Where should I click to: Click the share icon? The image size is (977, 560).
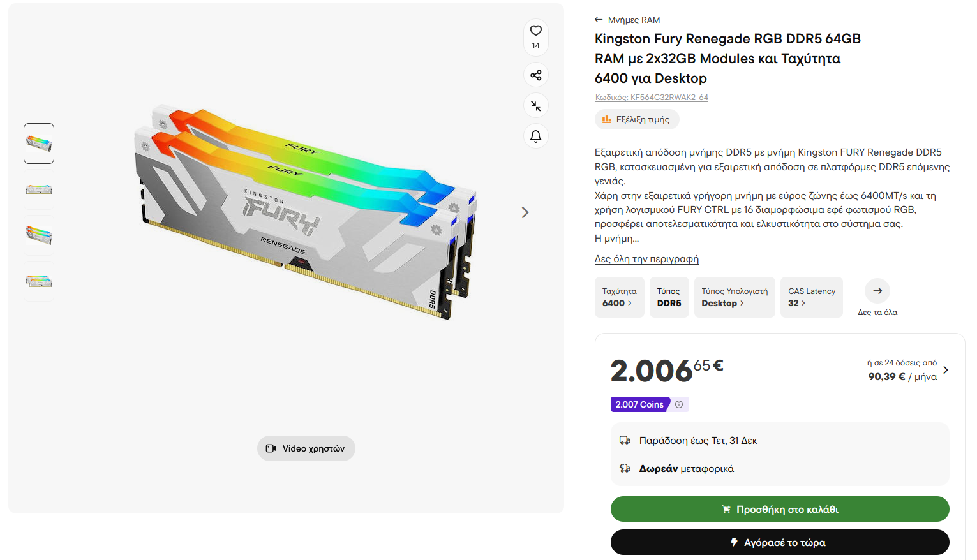pos(535,75)
